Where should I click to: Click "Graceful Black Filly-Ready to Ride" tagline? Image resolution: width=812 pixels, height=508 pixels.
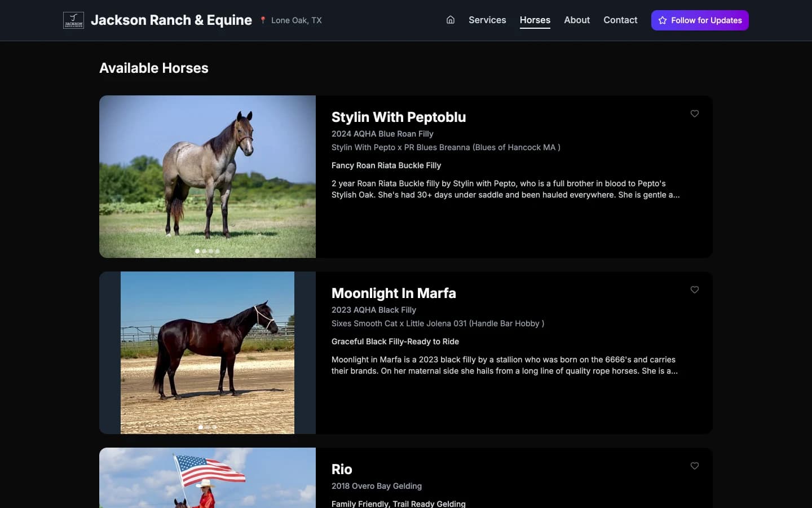click(x=395, y=341)
